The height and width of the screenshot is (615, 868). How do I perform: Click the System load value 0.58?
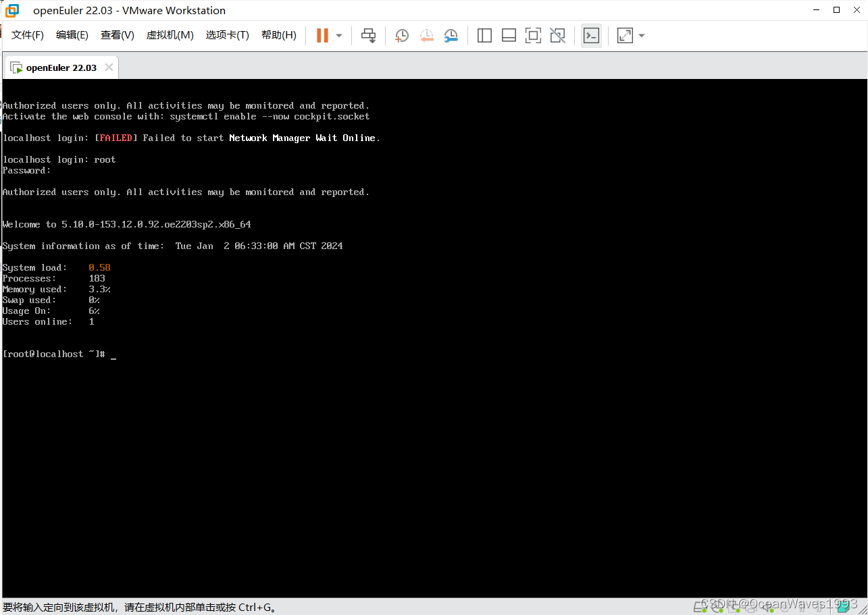pyautogui.click(x=99, y=267)
